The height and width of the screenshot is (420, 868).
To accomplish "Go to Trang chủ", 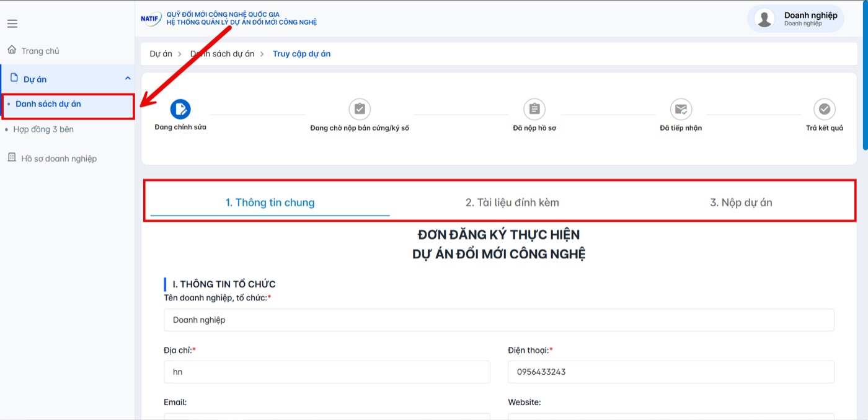I will pyautogui.click(x=40, y=51).
